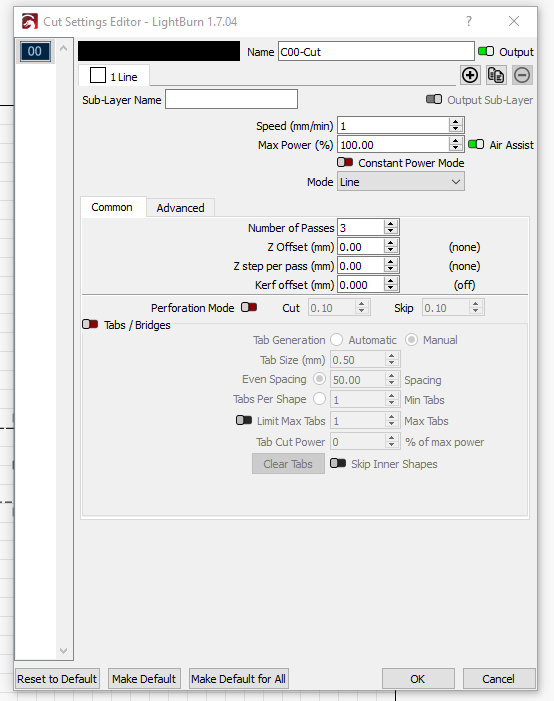Viewport: 554px width, 701px height.
Task: Click Make Default button
Action: (144, 679)
